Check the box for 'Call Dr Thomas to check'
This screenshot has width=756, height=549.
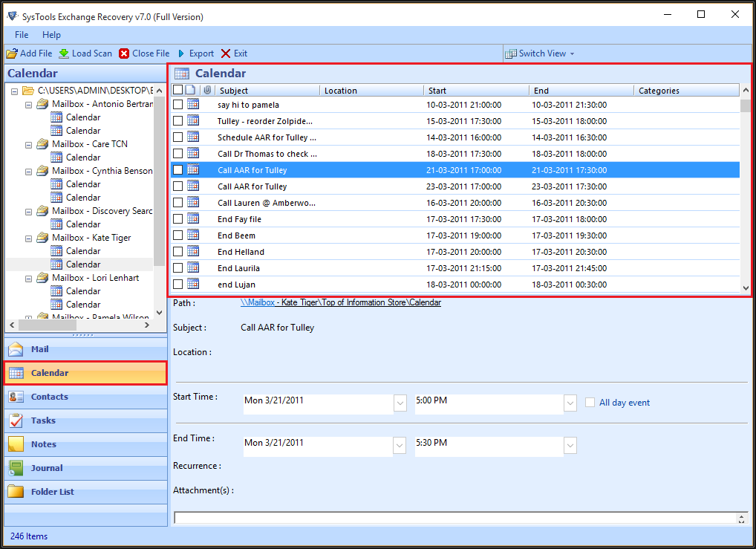[x=178, y=154]
